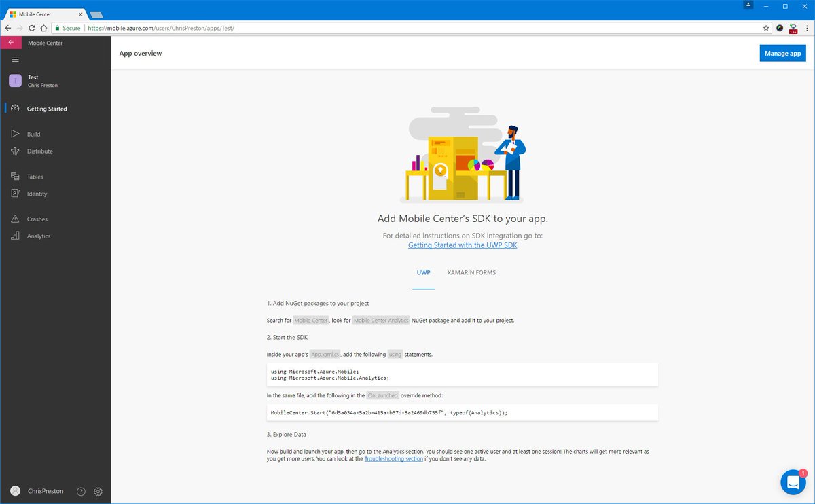Viewport: 815px width, 504px height.
Task: Click the Analytics bar chart icon
Action: click(x=15, y=236)
